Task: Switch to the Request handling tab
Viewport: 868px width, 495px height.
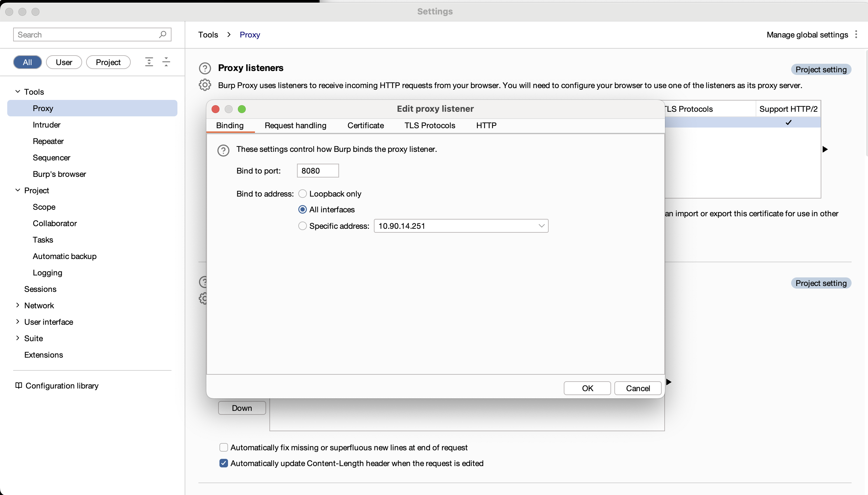Action: pyautogui.click(x=295, y=126)
